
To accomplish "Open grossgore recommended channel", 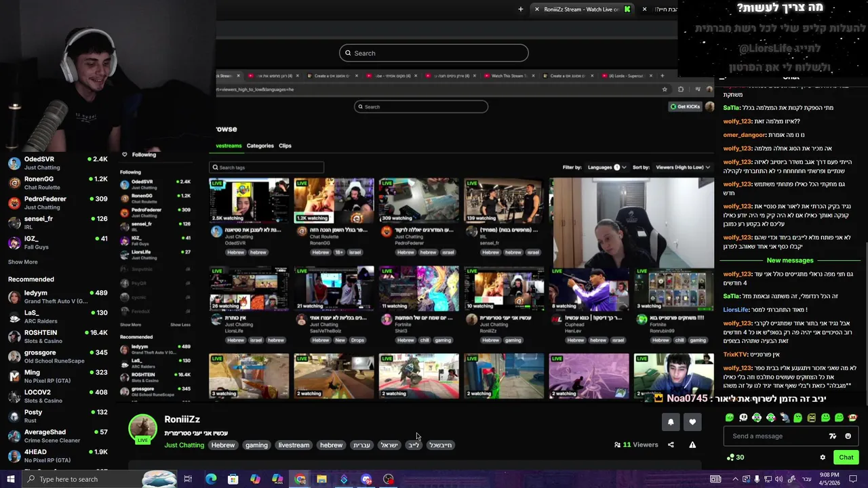I will 58,357.
